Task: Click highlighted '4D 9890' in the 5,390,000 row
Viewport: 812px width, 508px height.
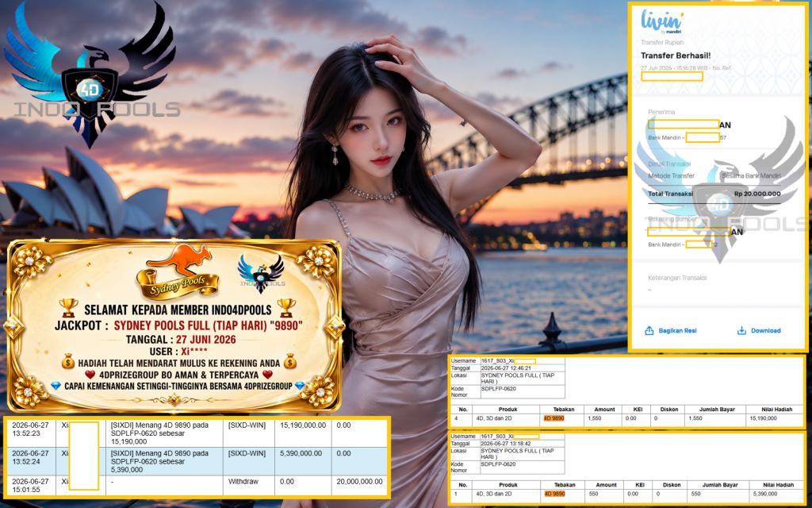Action: pos(553,494)
